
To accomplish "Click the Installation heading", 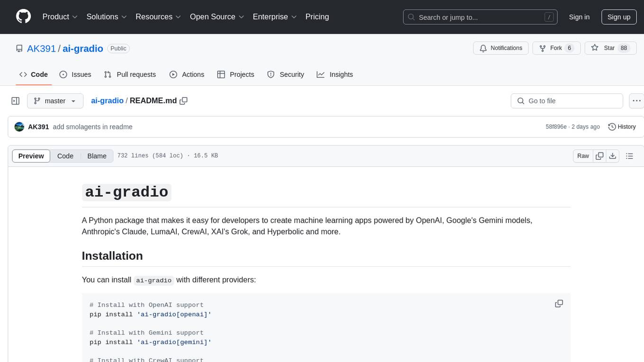I will pyautogui.click(x=112, y=256).
